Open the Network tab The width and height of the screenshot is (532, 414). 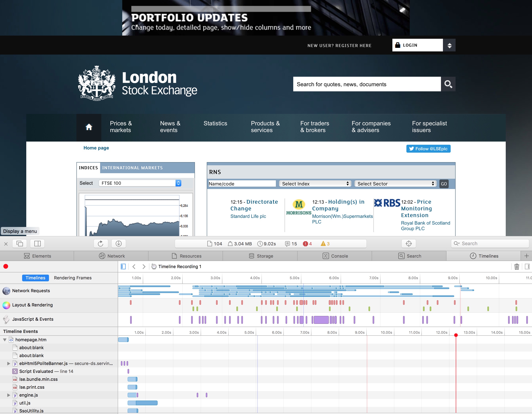click(x=111, y=256)
